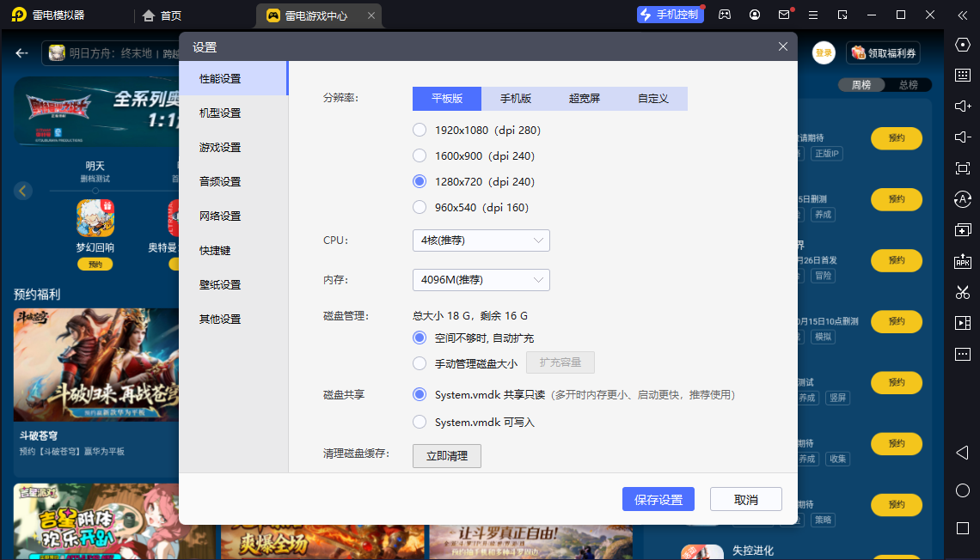The image size is (980, 560).
Task: Open the keyboard mapping icon
Action: click(963, 76)
